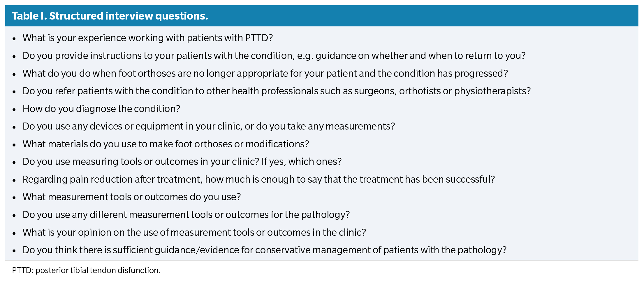Click the question about experience with PTTD patients
The height and width of the screenshot is (283, 644).
coord(147,38)
